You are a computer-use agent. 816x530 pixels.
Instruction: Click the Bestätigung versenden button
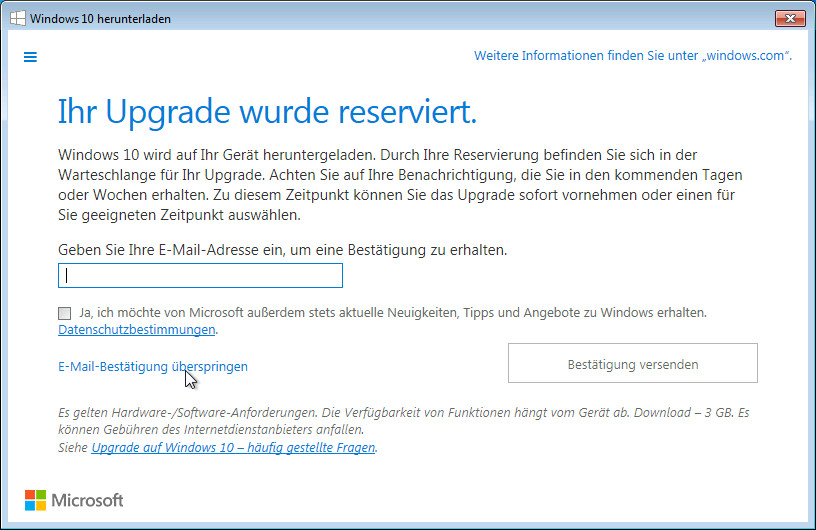click(x=633, y=363)
